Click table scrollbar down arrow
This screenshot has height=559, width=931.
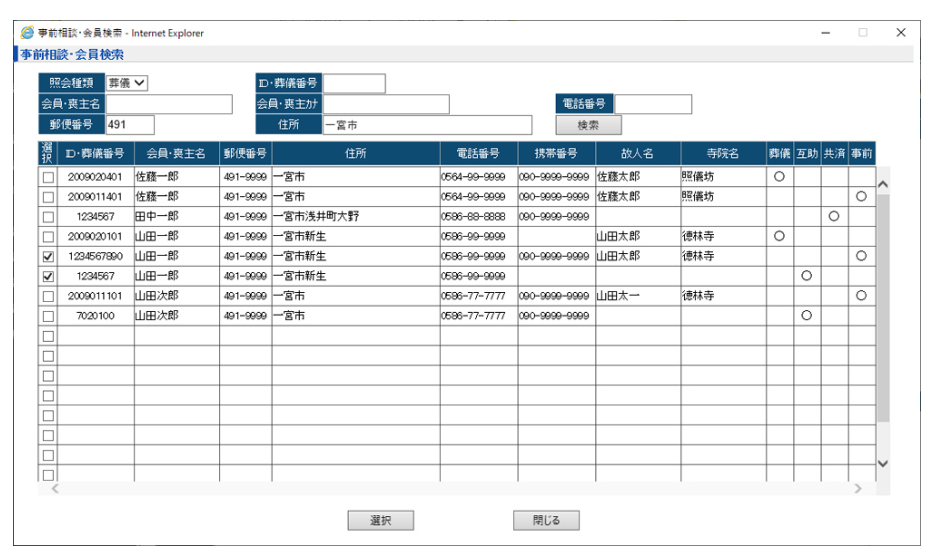coord(882,463)
